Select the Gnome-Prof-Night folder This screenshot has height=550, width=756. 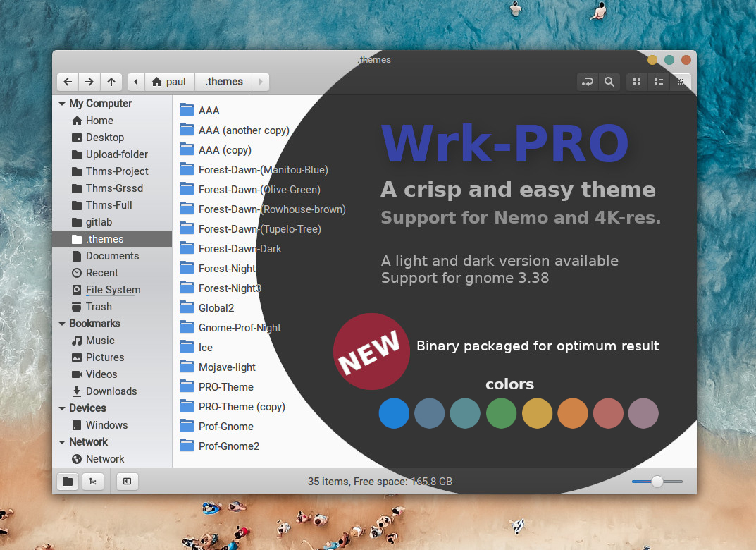pos(230,328)
